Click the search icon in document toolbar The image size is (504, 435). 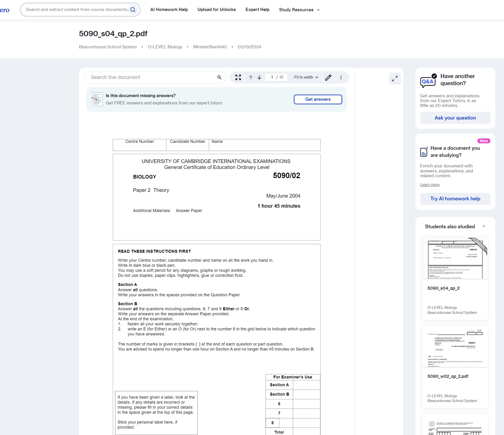point(219,77)
